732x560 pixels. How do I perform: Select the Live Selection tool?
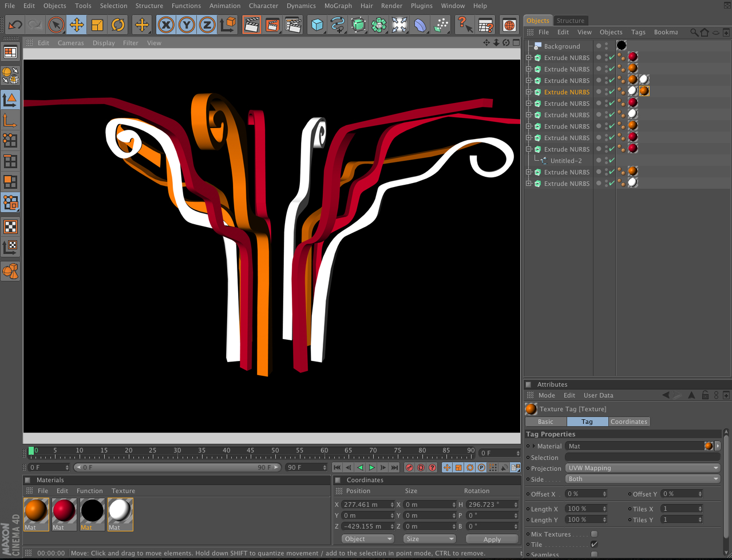(56, 25)
